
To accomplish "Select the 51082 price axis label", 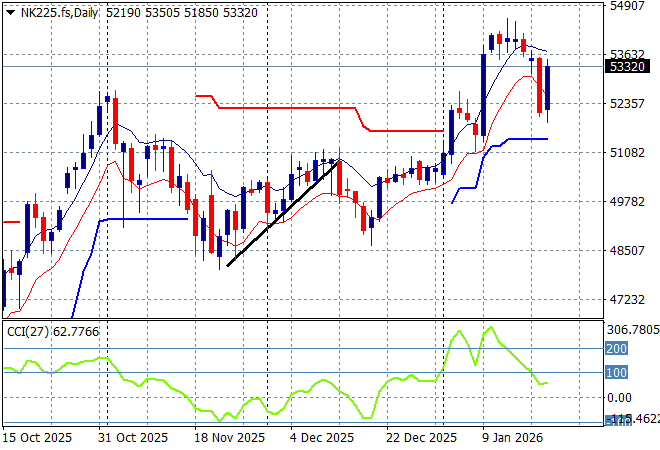I will (626, 153).
